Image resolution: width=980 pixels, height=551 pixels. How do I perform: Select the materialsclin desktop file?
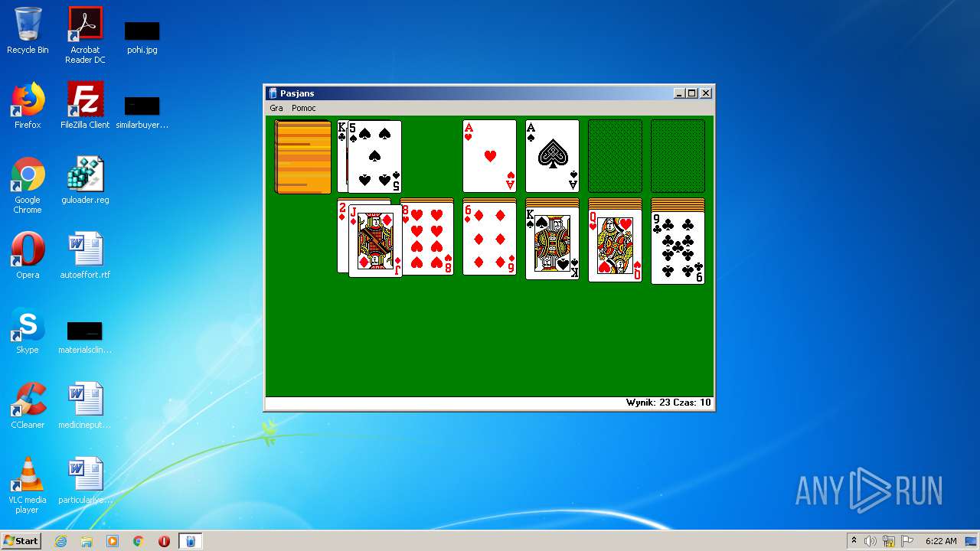pos(85,337)
